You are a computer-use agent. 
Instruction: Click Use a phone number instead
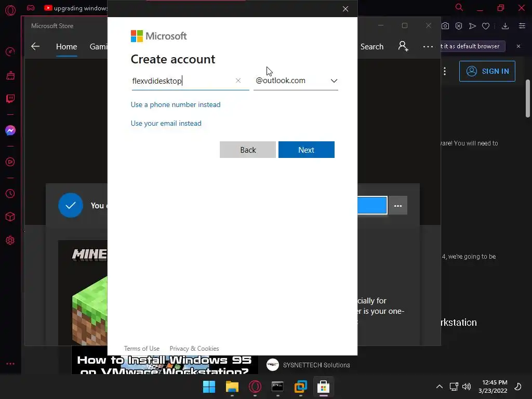(x=176, y=104)
